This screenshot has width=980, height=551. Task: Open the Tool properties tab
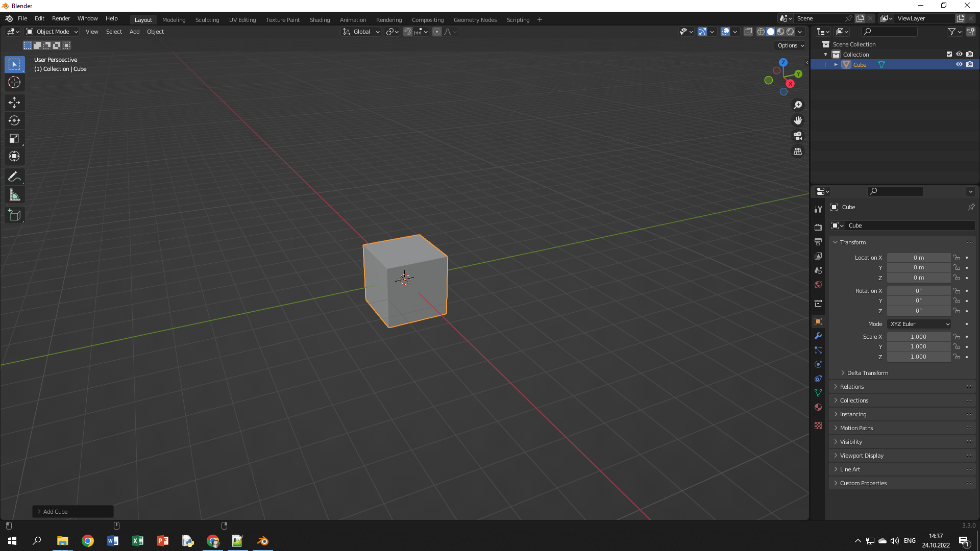click(x=818, y=209)
